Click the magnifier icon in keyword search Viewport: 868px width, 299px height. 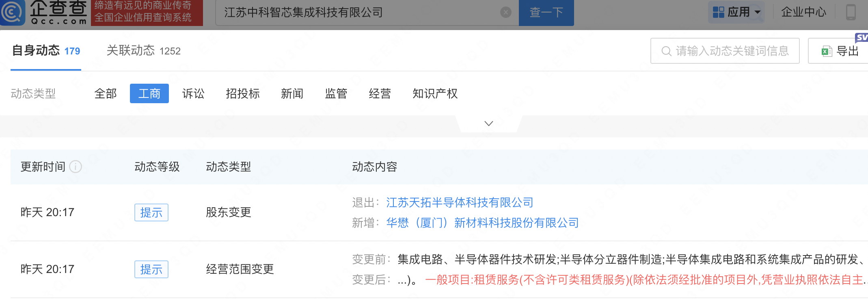click(x=666, y=51)
